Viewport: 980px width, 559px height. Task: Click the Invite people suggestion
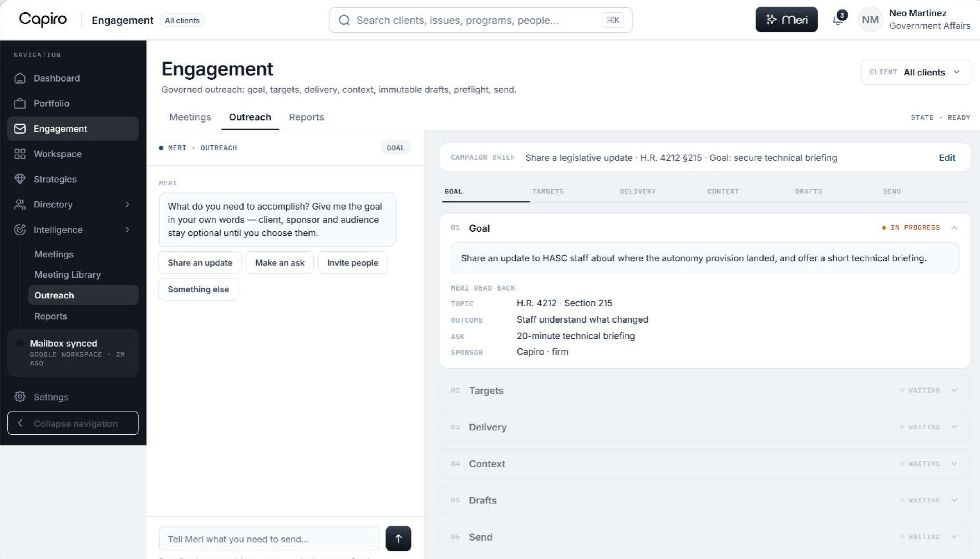(353, 263)
